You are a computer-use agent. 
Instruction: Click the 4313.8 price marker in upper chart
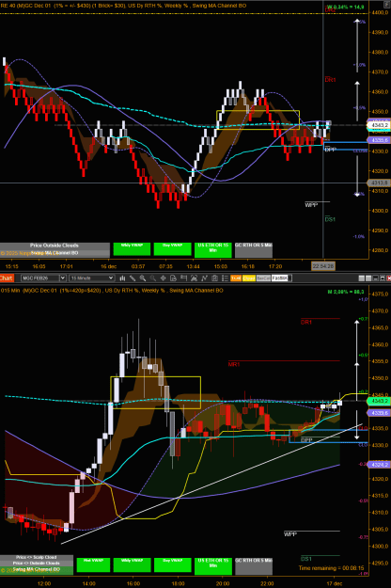tap(379, 183)
